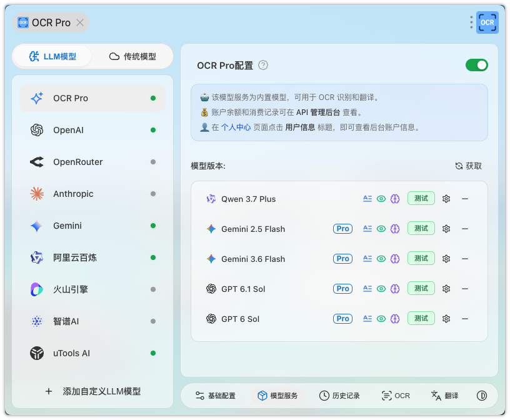Click the Pro badge on GPT 6.1 Sol
This screenshot has height=420, width=510.
342,289
